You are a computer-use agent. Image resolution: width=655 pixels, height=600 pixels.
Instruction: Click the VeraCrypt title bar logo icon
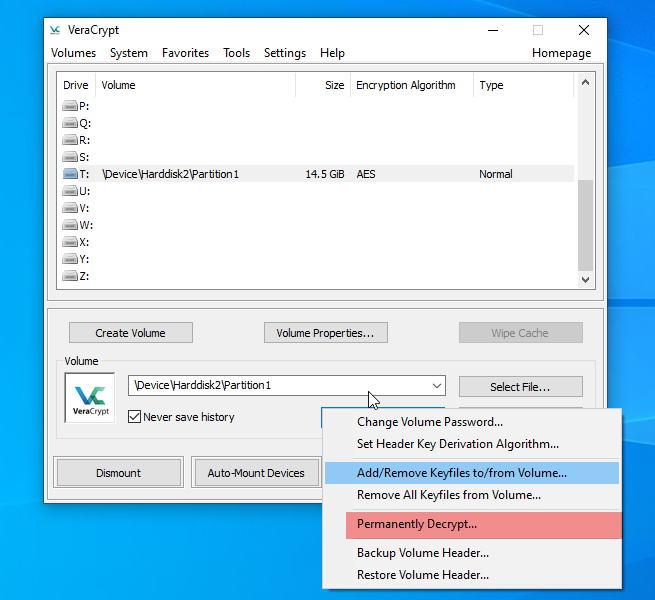[55, 30]
